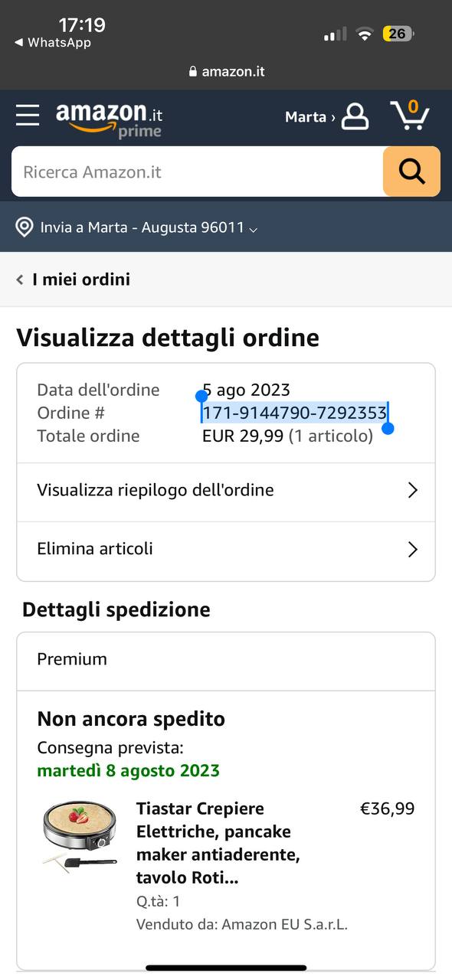Image resolution: width=452 pixels, height=980 pixels.
Task: Select the Elimina articoli row
Action: (x=226, y=549)
